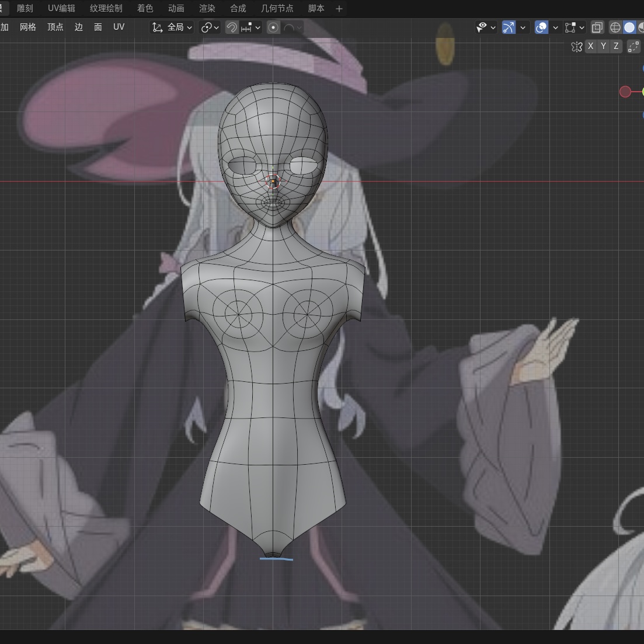Add a new workspace with plus button
Image resolution: width=644 pixels, height=644 pixels.
pos(339,9)
